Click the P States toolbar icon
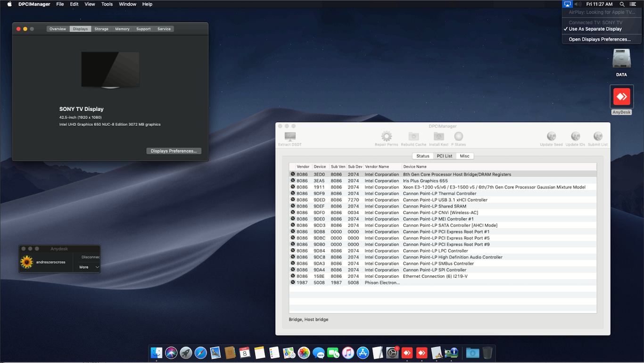644x363 pixels. pos(458,137)
